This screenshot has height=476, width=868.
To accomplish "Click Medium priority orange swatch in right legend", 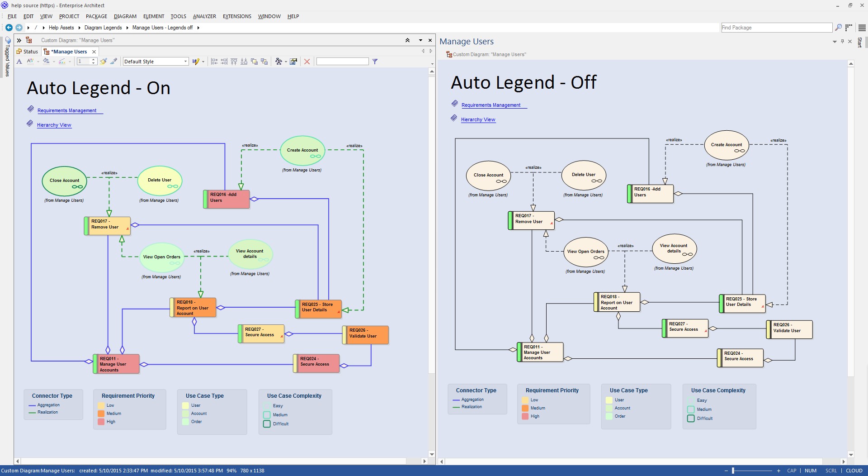I will pyautogui.click(x=525, y=408).
